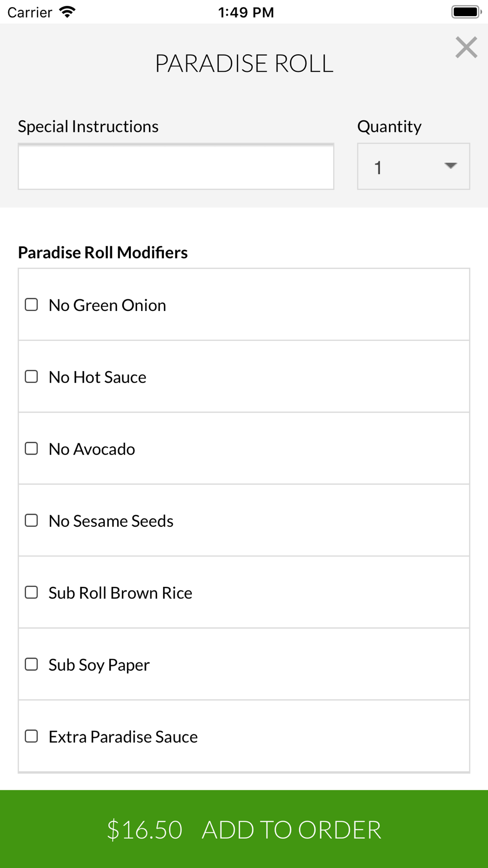Check the No Green Onion box
This screenshot has width=488, height=868.
pyautogui.click(x=31, y=305)
